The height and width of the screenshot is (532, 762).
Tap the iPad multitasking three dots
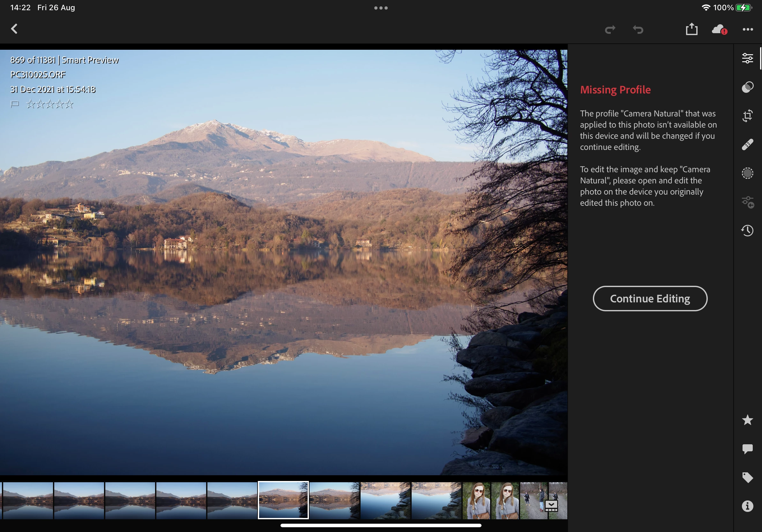coord(381,8)
